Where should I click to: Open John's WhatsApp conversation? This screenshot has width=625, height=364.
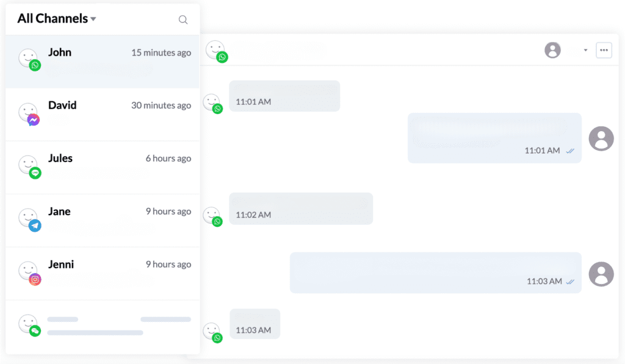103,61
